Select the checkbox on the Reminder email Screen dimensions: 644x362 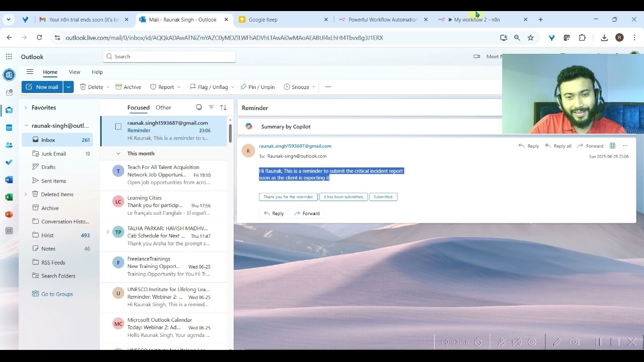click(118, 127)
